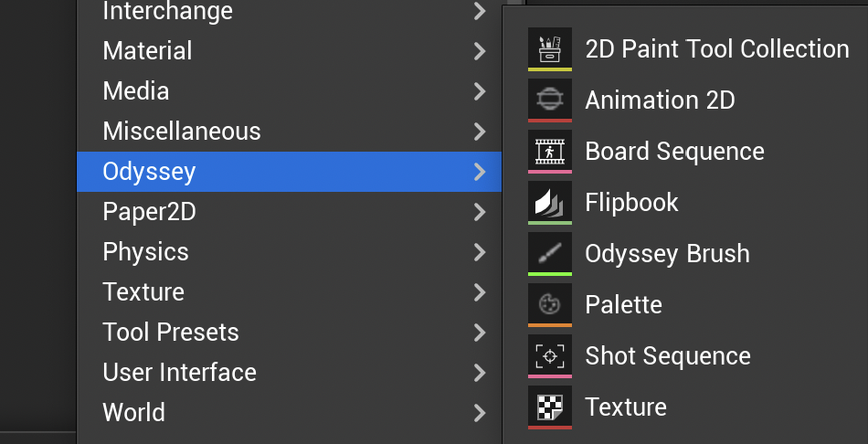Expand the Material submenu arrow
The image size is (868, 444).
pos(480,51)
